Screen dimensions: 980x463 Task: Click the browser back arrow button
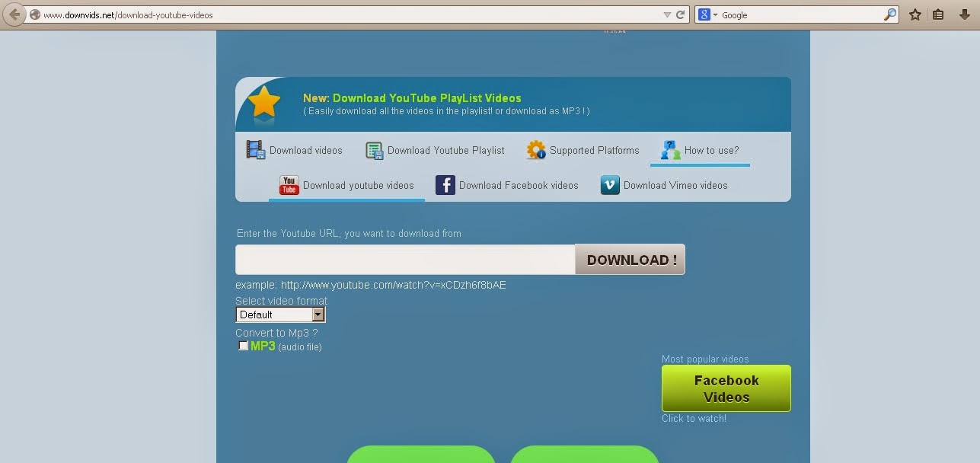14,14
